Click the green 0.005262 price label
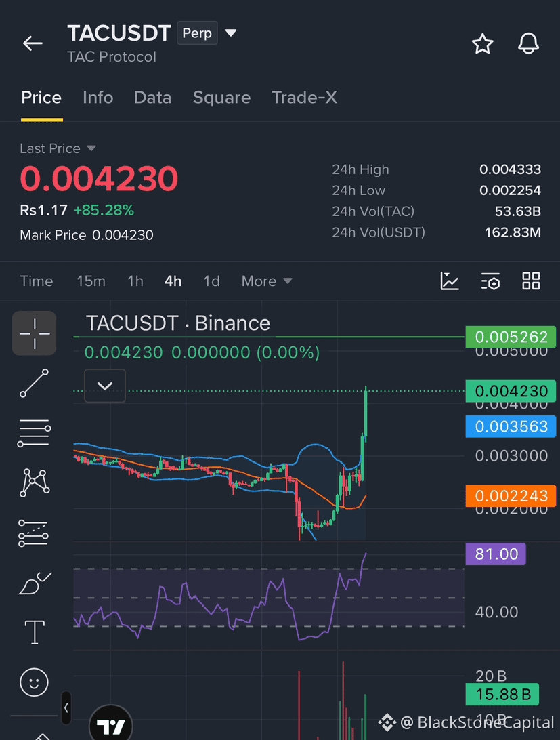Viewport: 560px width, 740px height. (511, 337)
